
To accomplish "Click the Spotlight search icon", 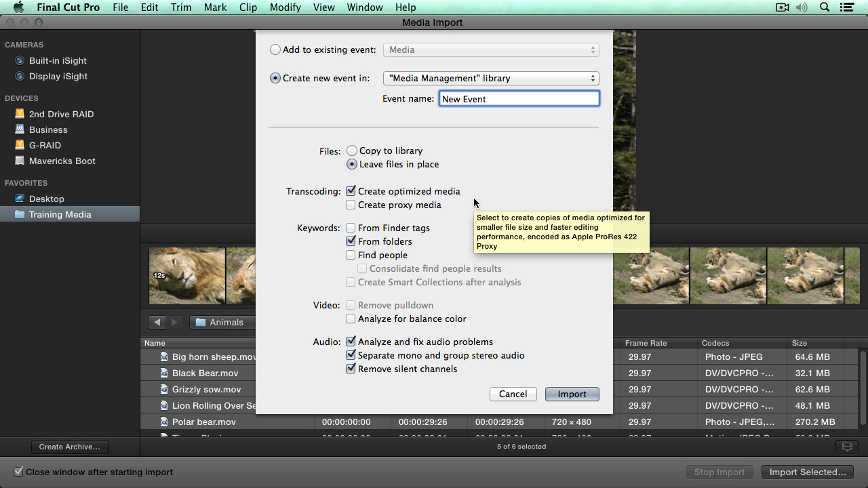I will (x=825, y=7).
